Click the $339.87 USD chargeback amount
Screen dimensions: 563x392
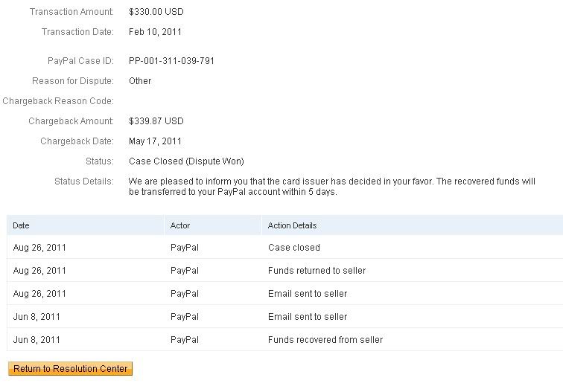(x=156, y=121)
